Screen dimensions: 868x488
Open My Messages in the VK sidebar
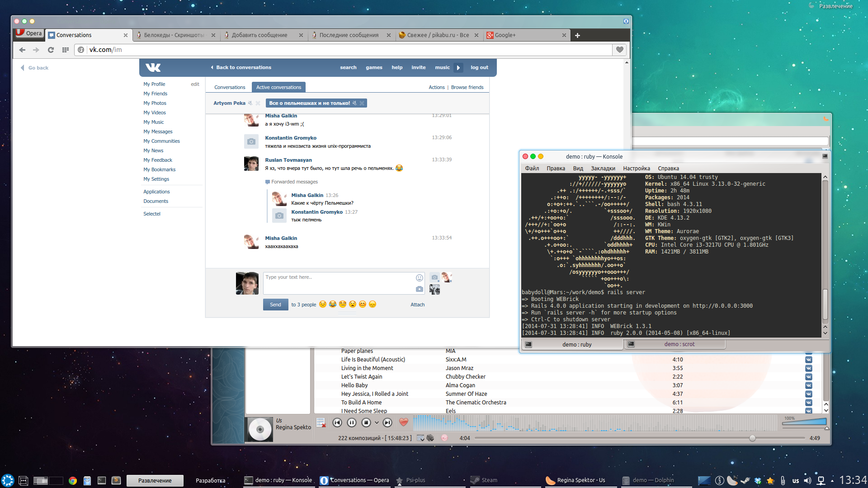(158, 131)
